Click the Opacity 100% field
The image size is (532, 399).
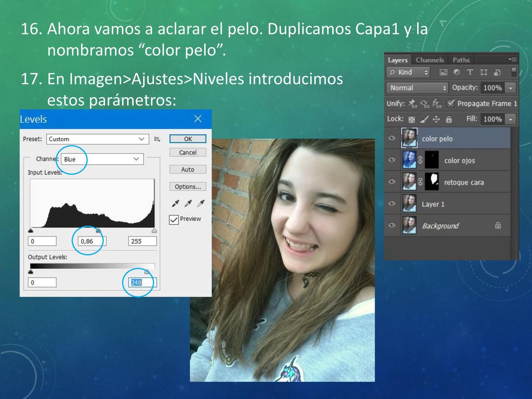[x=493, y=88]
